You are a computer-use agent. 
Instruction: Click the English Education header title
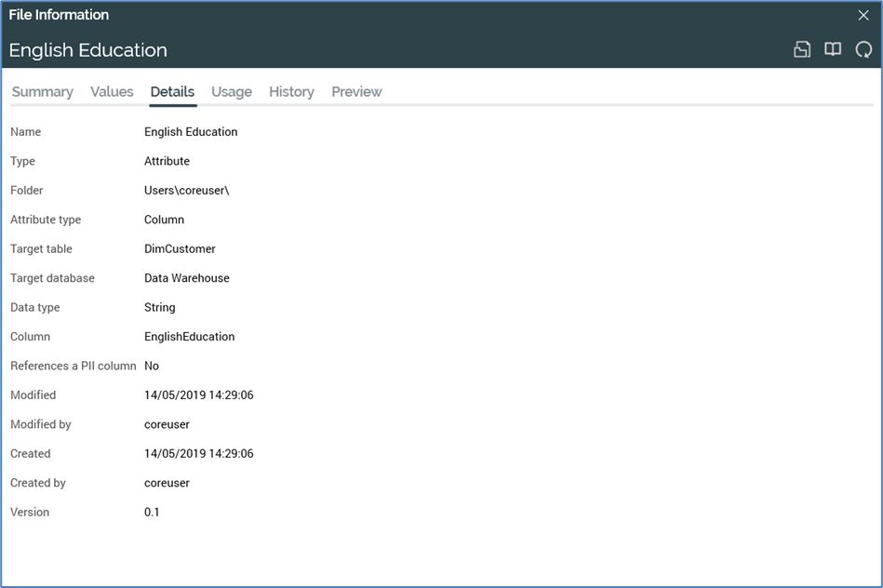click(x=88, y=50)
